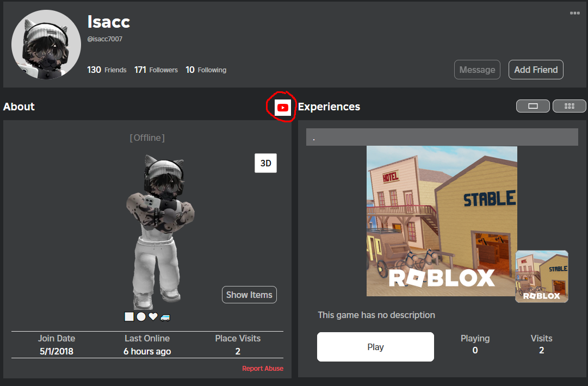
Task: Click the circular profile avatar headshot
Action: pos(46,44)
